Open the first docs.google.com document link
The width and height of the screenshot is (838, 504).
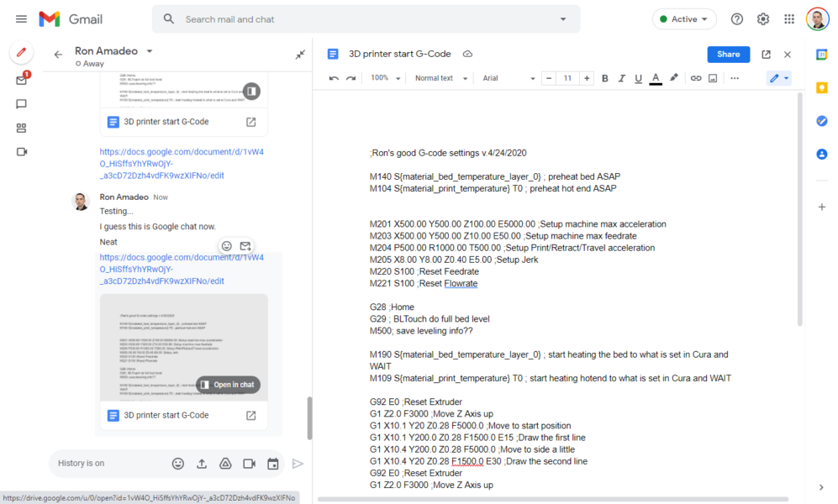coord(182,163)
